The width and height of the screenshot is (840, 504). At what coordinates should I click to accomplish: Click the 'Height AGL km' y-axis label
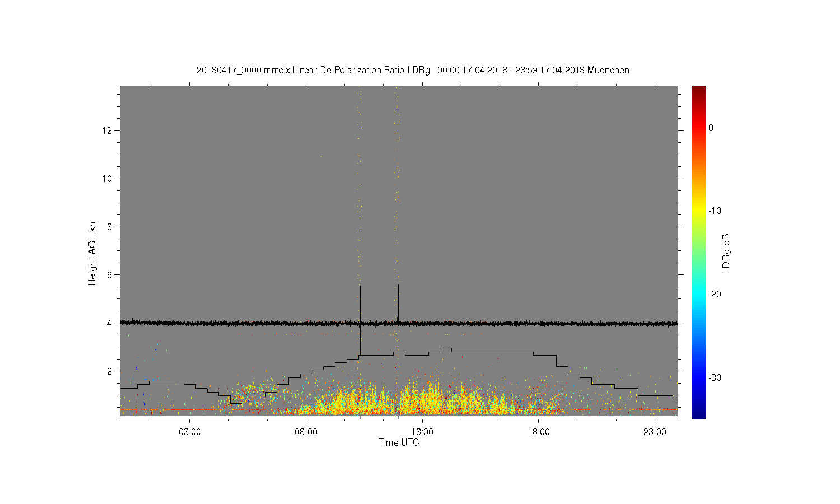(92, 252)
